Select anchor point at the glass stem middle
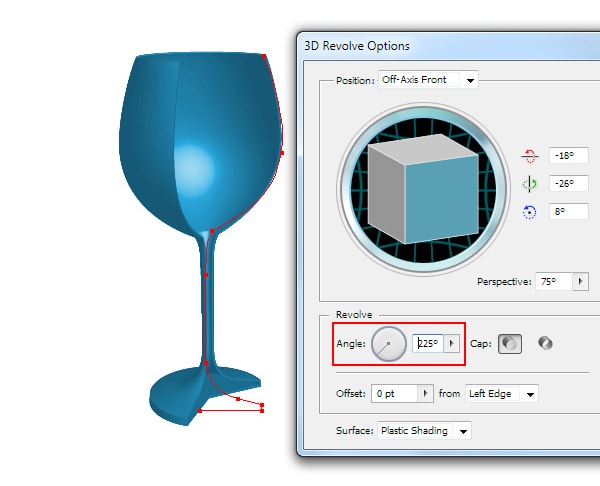This screenshot has width=600, height=486. click(x=206, y=275)
